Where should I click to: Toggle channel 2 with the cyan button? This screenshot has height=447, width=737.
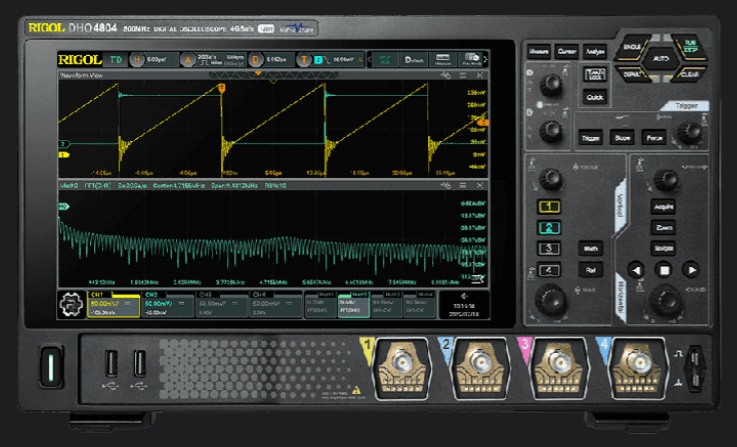(x=549, y=228)
